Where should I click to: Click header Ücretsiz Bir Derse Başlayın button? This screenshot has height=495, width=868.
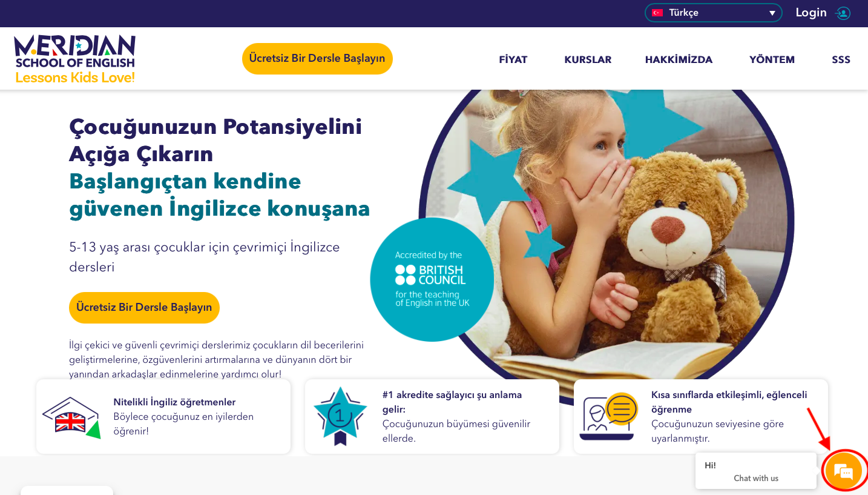(x=317, y=59)
